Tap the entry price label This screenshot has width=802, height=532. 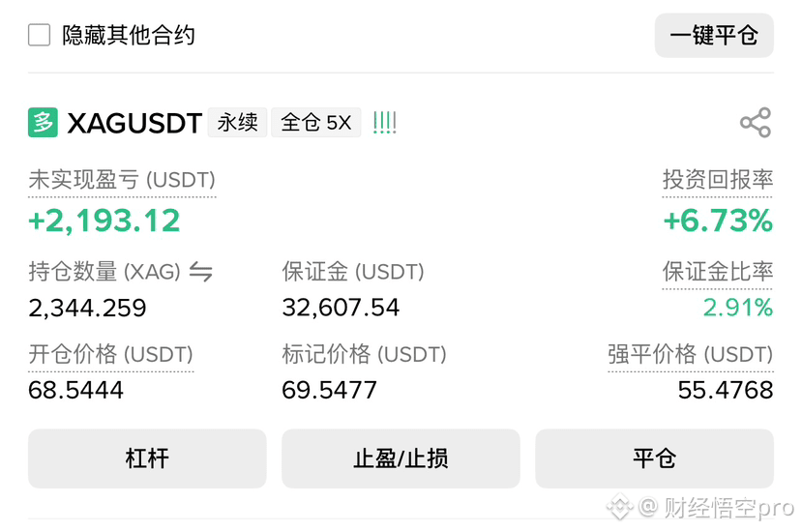(x=110, y=354)
